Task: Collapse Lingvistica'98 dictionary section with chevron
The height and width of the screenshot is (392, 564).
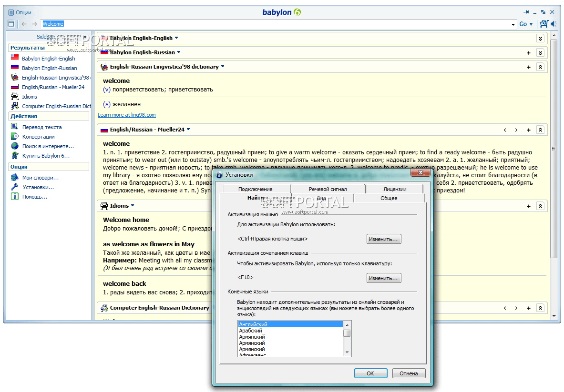Action: [x=540, y=67]
